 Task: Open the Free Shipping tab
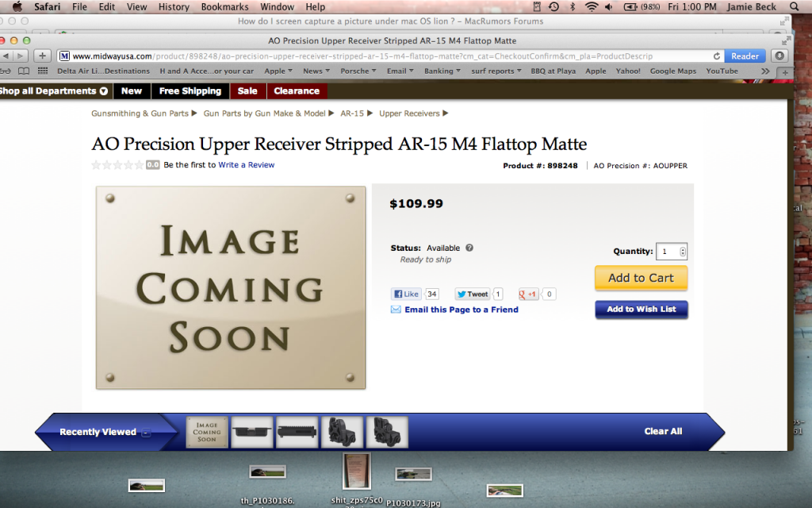pos(190,91)
